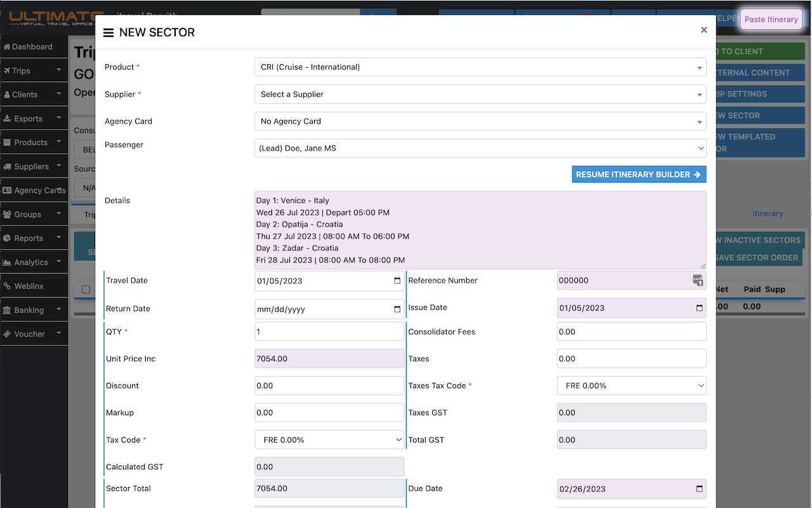Open the Issue Date calendar picker icon
The image size is (812, 508).
[699, 308]
